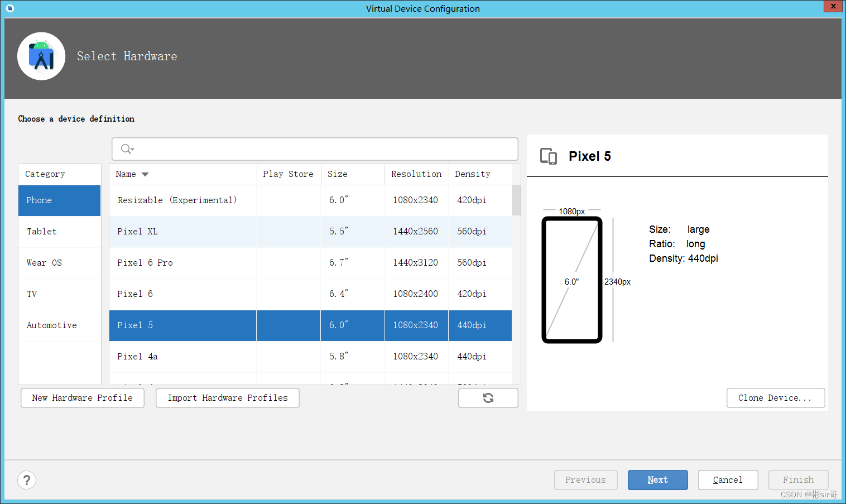Click Import Hardware Profiles button
846x504 pixels.
[228, 398]
